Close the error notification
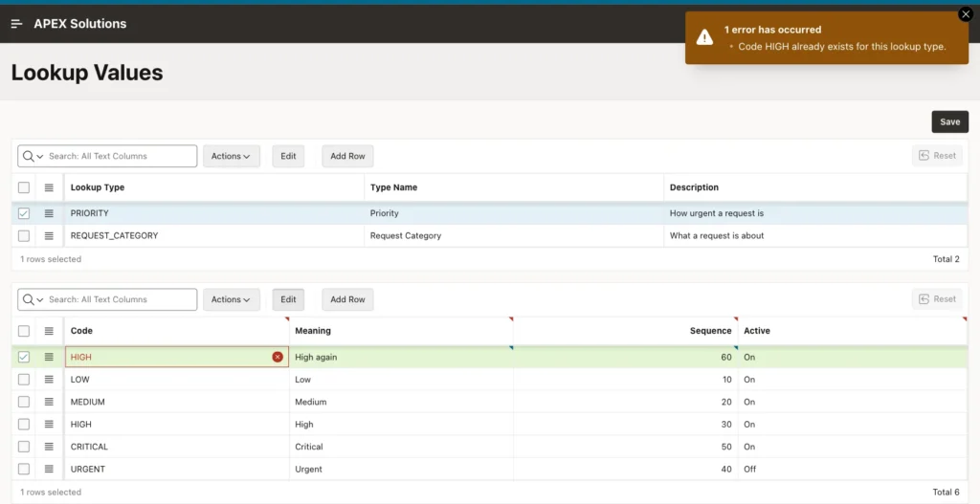 [965, 14]
